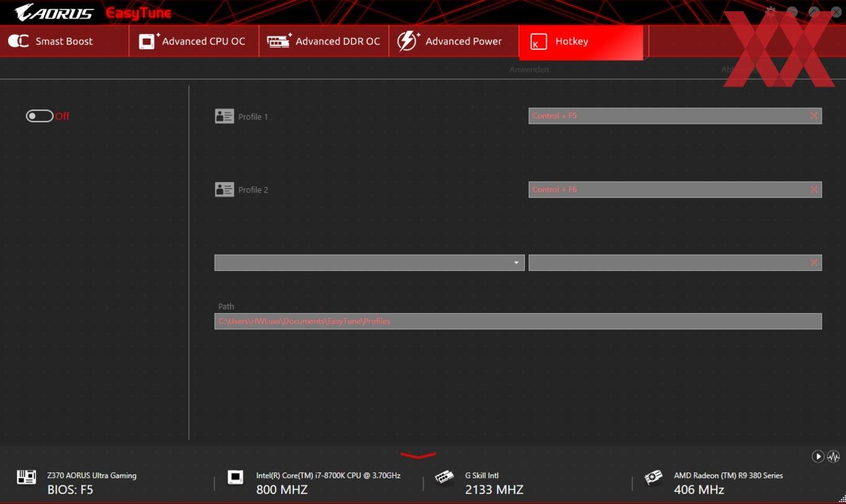Click the Intel Core i7-8700K CPU label

[x=328, y=475]
